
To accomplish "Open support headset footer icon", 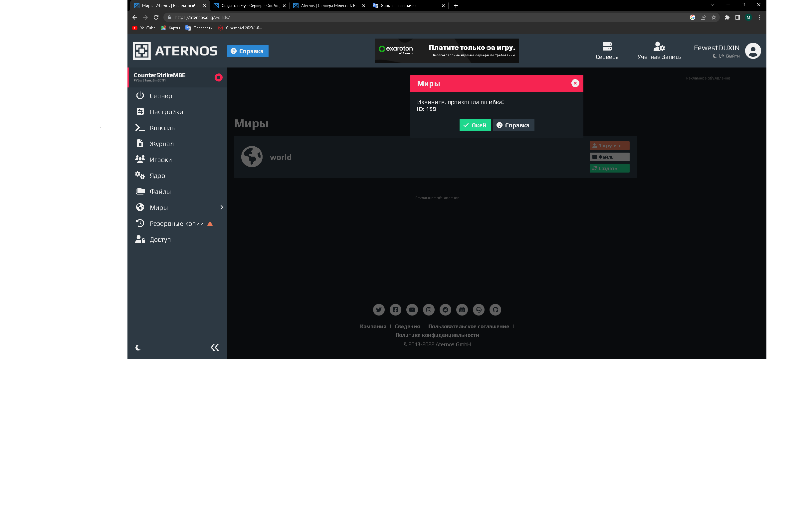I will pos(479,310).
